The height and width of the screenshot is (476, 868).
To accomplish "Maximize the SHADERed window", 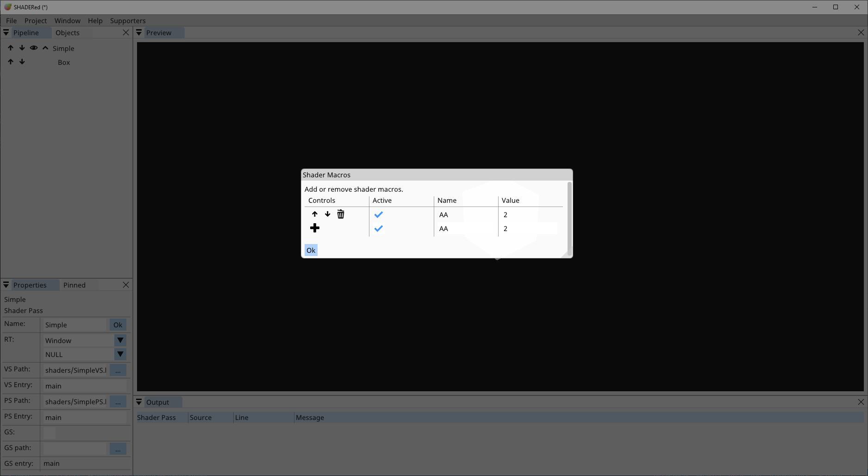I will 836,7.
